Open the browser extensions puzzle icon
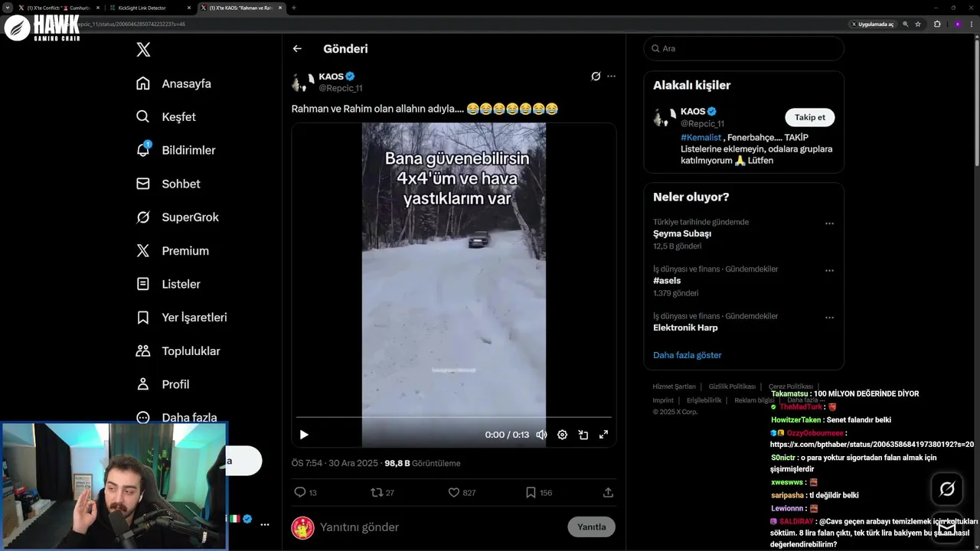Screen dimensions: 980x551 937,24
